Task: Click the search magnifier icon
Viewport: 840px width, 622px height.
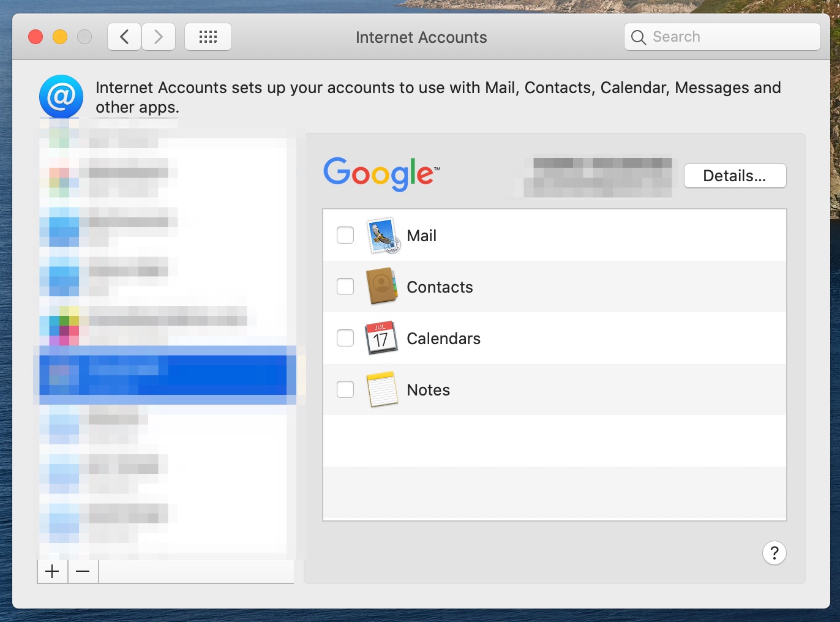Action: coord(639,37)
